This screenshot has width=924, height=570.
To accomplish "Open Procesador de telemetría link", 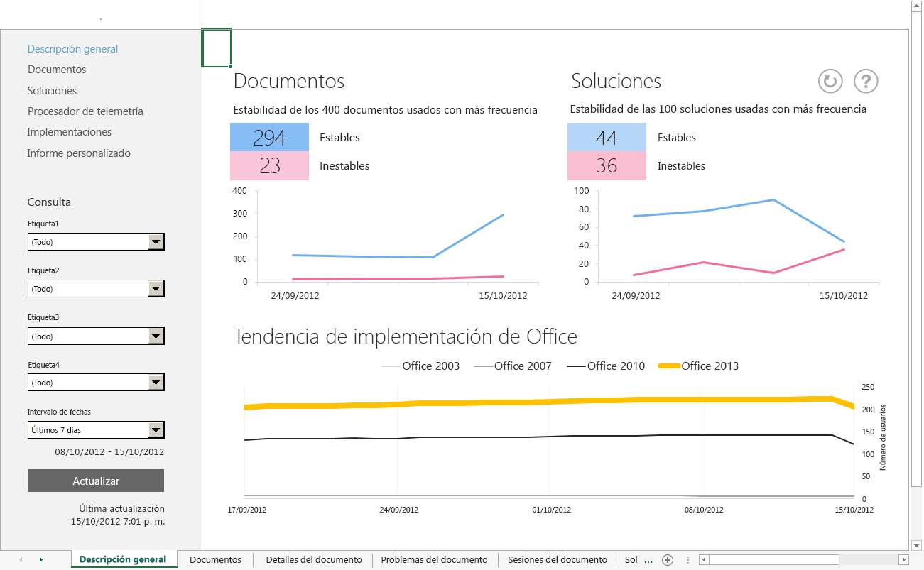I will [85, 111].
